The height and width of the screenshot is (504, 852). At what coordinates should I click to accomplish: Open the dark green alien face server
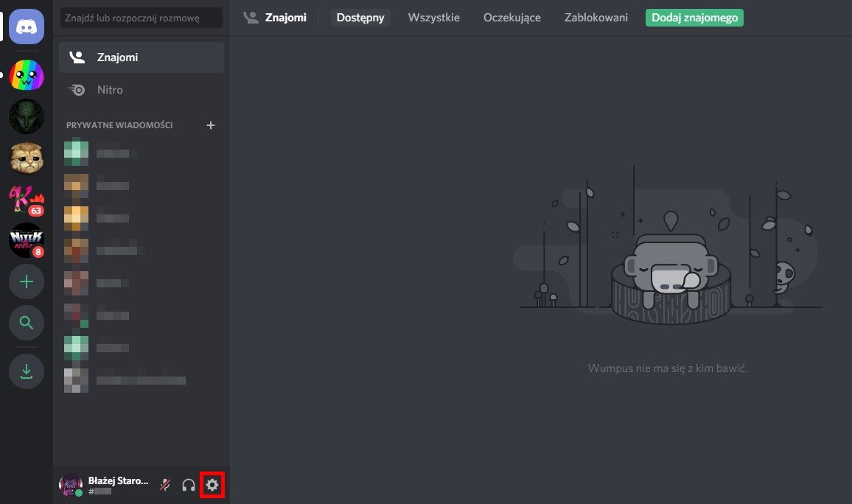(x=26, y=116)
